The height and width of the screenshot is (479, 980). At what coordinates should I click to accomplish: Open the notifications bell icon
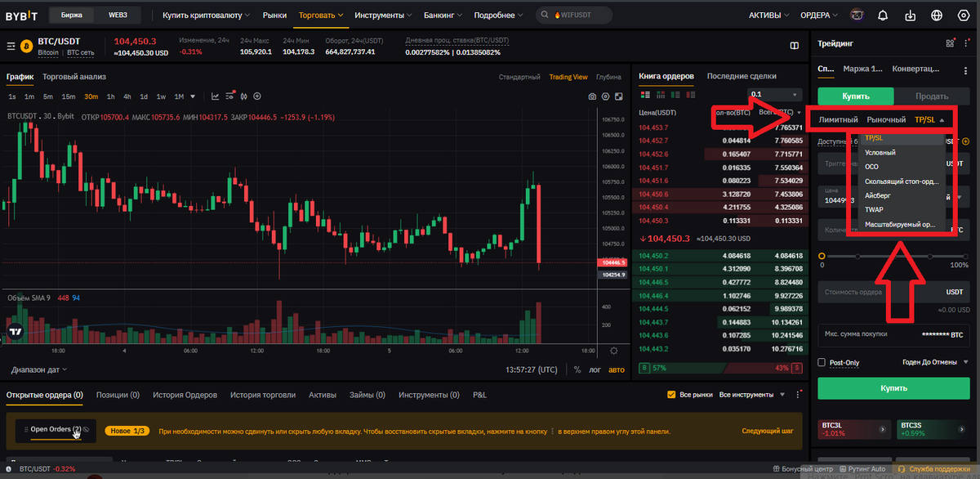click(883, 15)
